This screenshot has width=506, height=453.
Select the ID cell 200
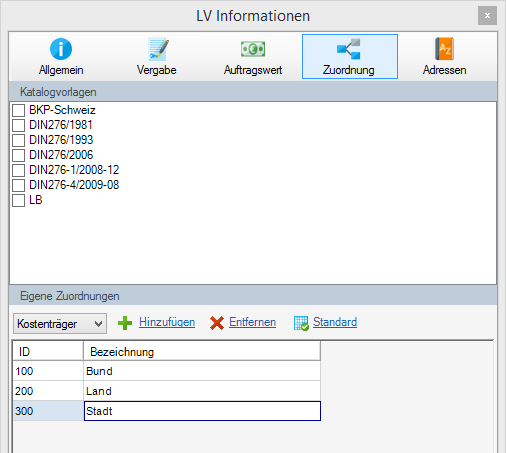pyautogui.click(x=48, y=391)
